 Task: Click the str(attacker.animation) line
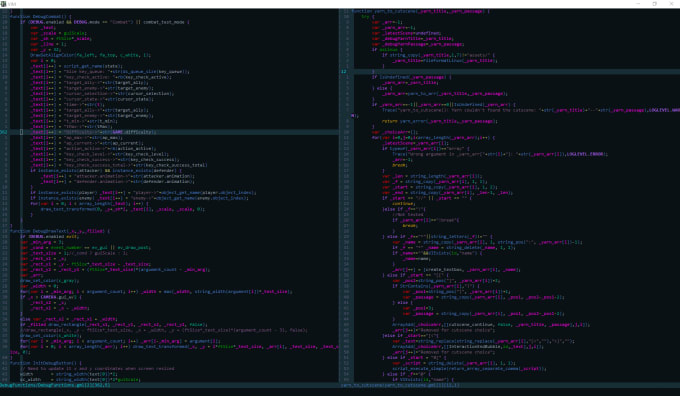pos(118,176)
